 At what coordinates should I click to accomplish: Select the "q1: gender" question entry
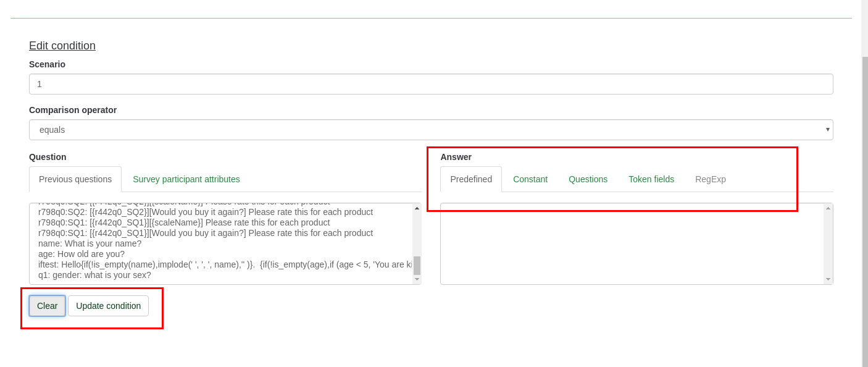[94, 275]
